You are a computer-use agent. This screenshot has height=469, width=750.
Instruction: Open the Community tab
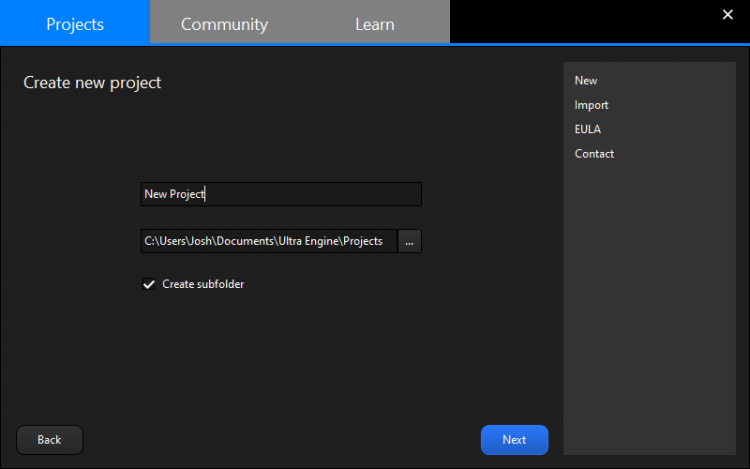[x=224, y=23]
